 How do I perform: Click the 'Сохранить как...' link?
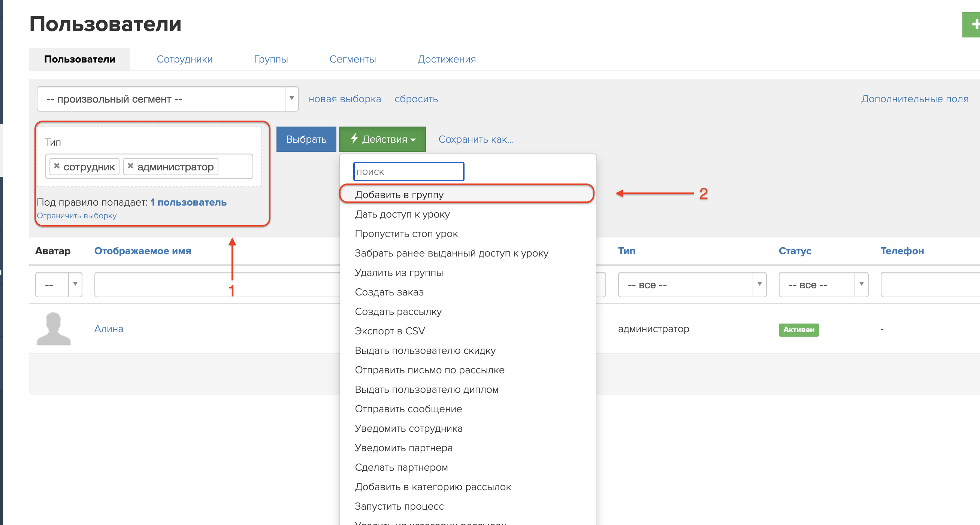[475, 140]
